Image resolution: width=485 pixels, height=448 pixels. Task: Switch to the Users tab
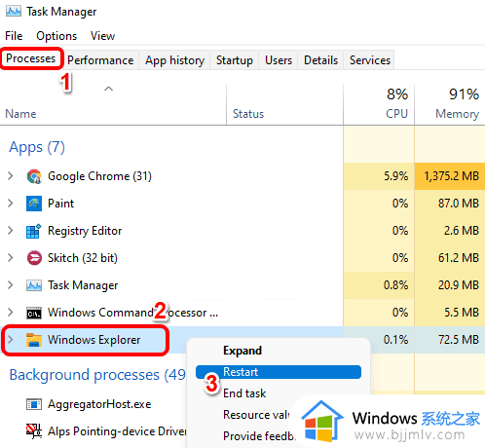[x=279, y=60]
